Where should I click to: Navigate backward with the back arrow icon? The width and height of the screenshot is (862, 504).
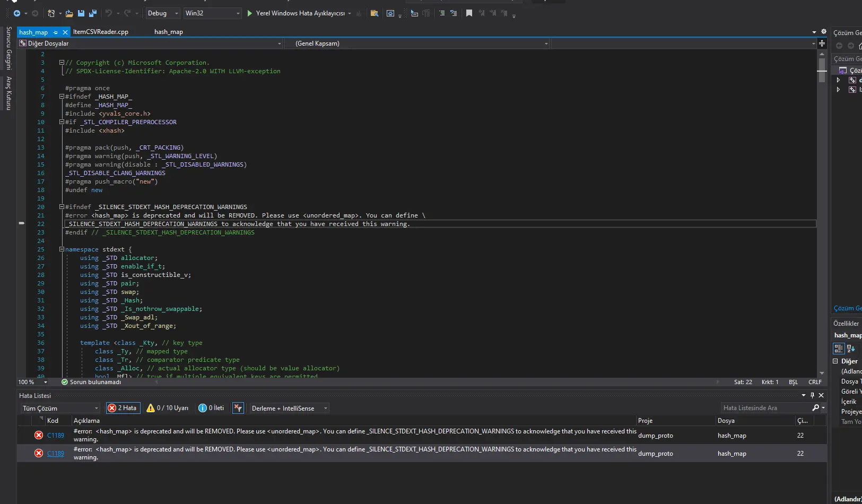tap(17, 13)
